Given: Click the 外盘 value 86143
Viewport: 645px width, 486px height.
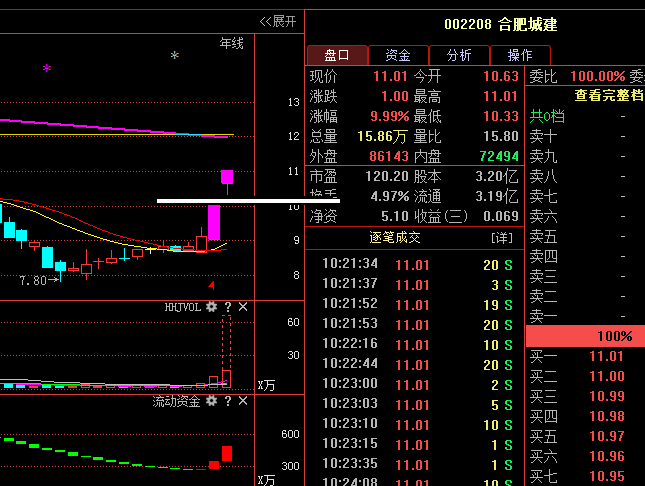Looking at the screenshot, I should [x=389, y=156].
